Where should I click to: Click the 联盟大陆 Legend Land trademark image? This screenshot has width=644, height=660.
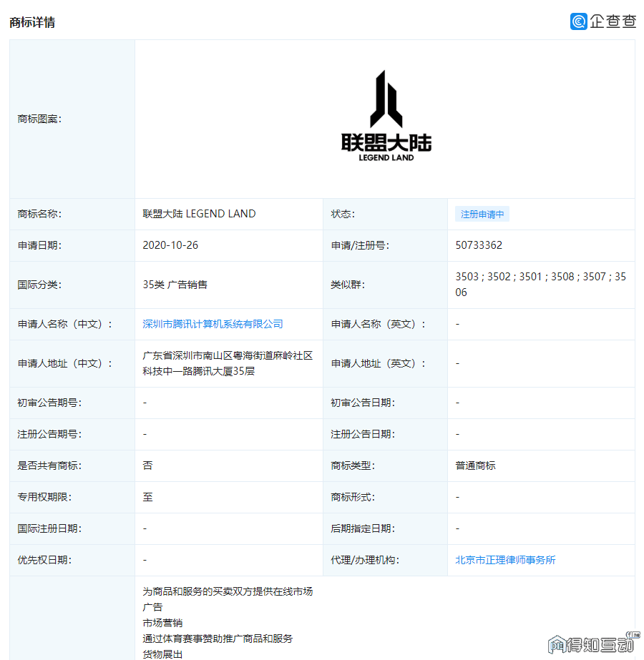(386, 117)
